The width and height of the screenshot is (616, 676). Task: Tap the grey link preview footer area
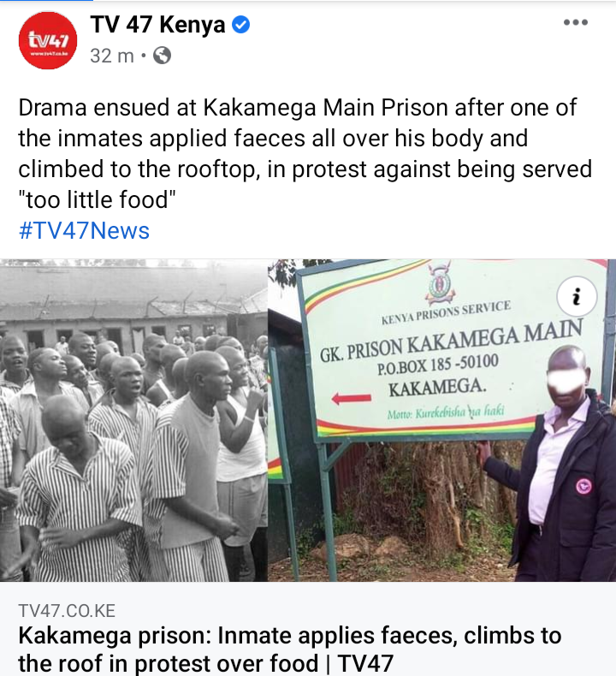308,629
